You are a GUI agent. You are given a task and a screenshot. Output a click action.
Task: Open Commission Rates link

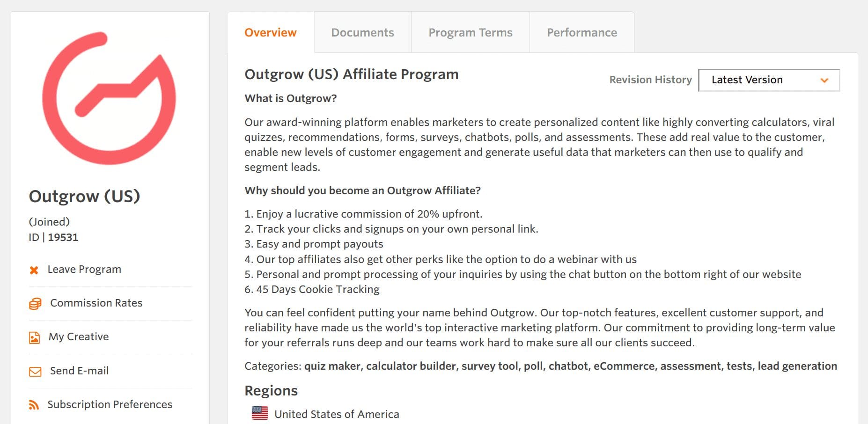tap(96, 303)
